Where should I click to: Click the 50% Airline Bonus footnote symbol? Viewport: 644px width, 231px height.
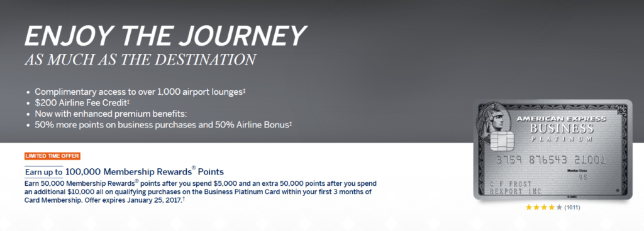click(x=290, y=123)
